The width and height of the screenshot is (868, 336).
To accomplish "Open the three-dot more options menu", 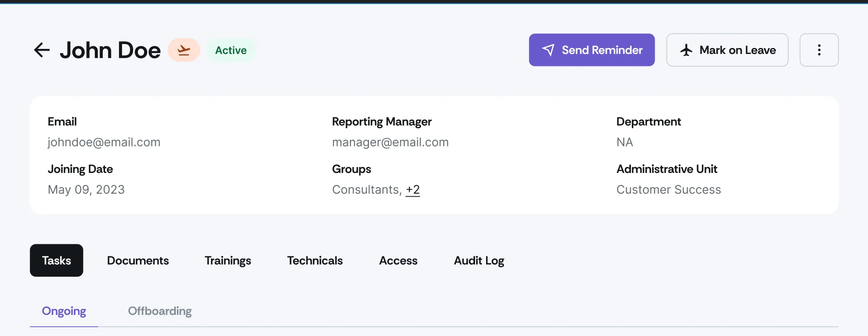I will pos(819,50).
